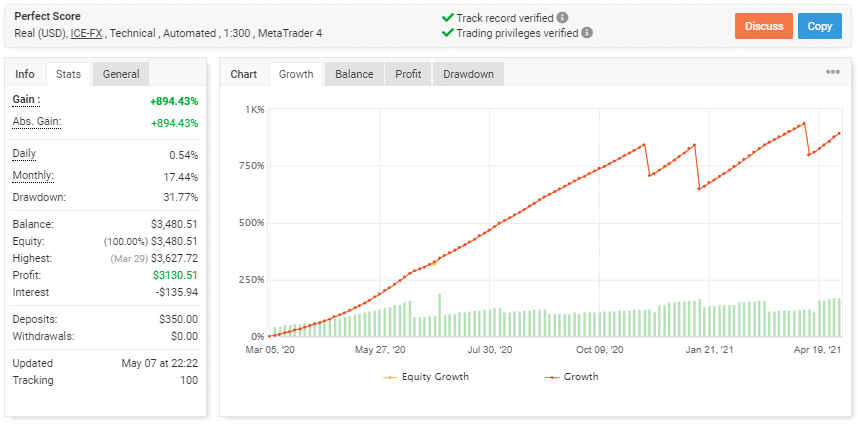This screenshot has height=426, width=858.
Task: Select the Balance chart tab
Action: pos(355,74)
